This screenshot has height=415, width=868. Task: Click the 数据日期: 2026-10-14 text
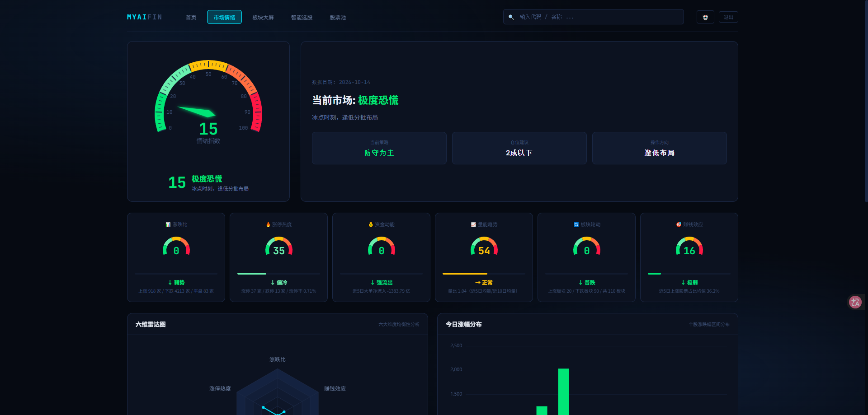pos(341,82)
